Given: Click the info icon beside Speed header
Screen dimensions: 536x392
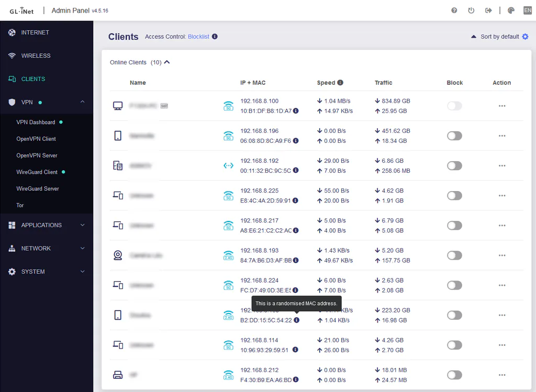Looking at the screenshot, I should point(340,82).
